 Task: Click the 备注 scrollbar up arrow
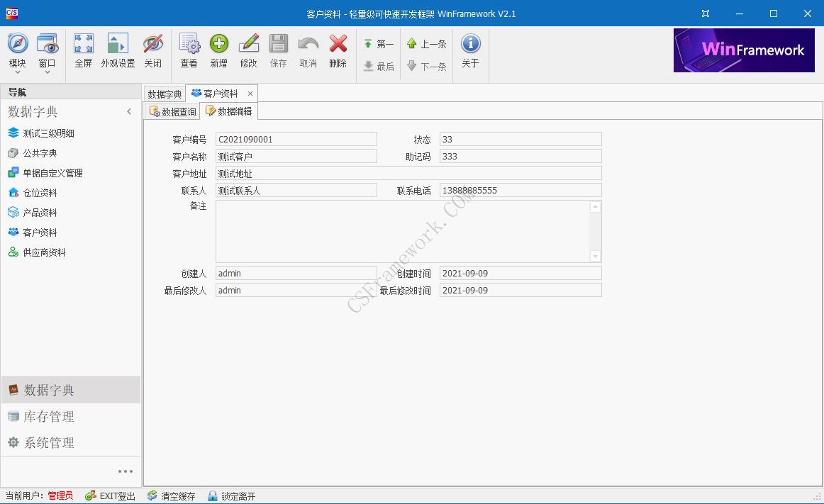[595, 206]
